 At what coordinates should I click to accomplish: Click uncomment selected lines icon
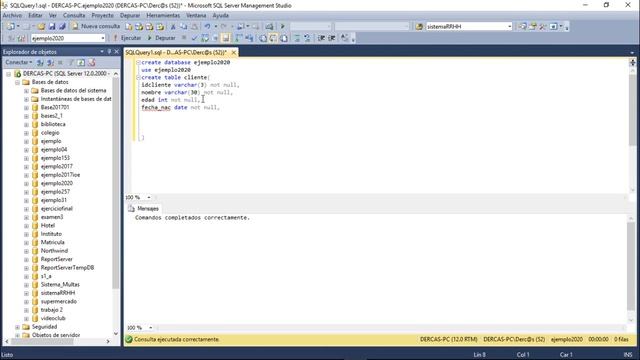coord(307,38)
